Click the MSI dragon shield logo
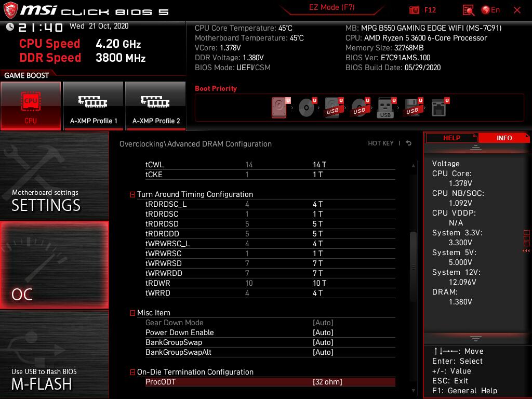 point(10,10)
